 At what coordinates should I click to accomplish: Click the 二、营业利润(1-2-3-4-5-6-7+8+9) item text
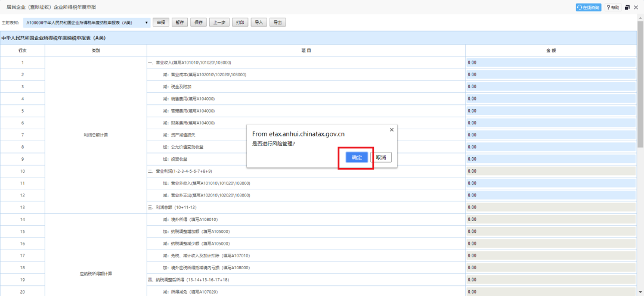[180, 171]
